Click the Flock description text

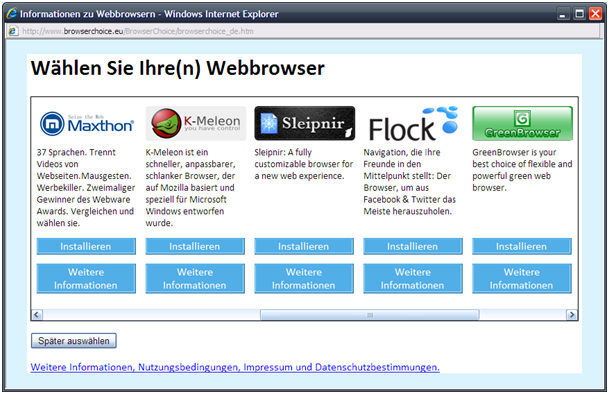(x=410, y=182)
